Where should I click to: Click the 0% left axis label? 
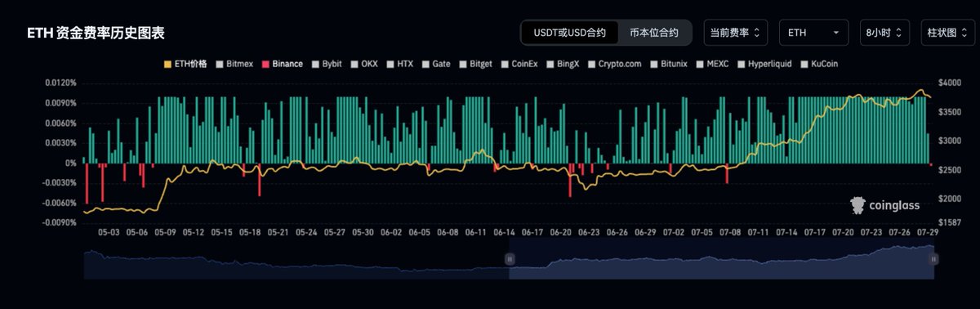[x=71, y=163]
